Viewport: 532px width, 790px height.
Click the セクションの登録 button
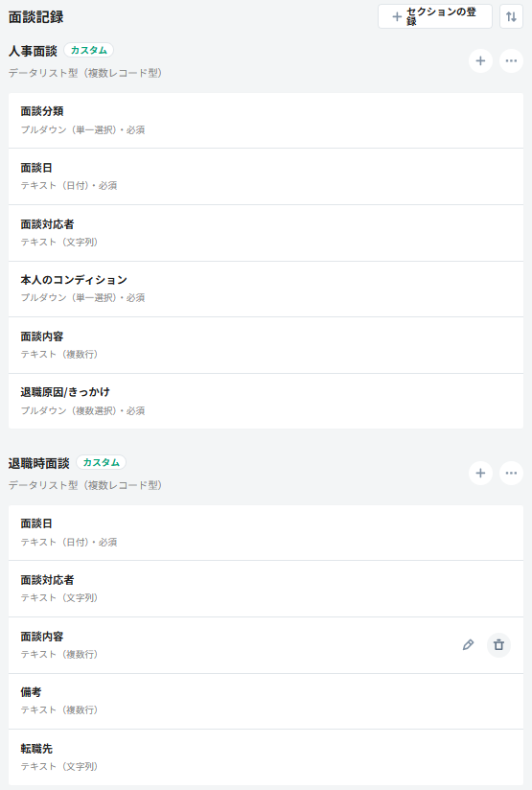(435, 16)
